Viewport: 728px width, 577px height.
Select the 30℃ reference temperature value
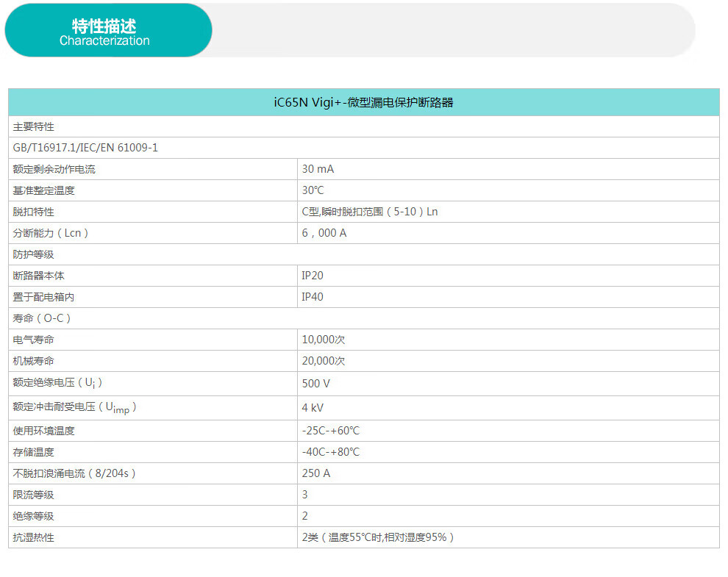(x=313, y=190)
